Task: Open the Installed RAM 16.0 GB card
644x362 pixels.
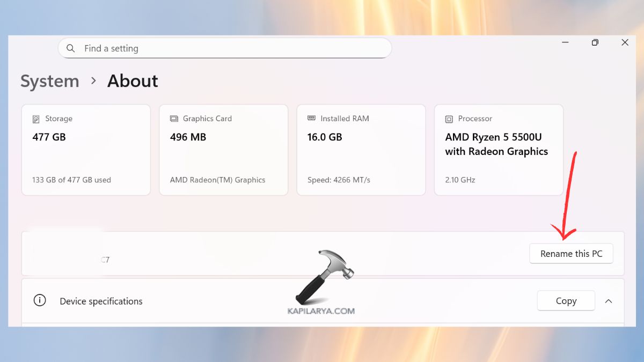Action: click(361, 150)
